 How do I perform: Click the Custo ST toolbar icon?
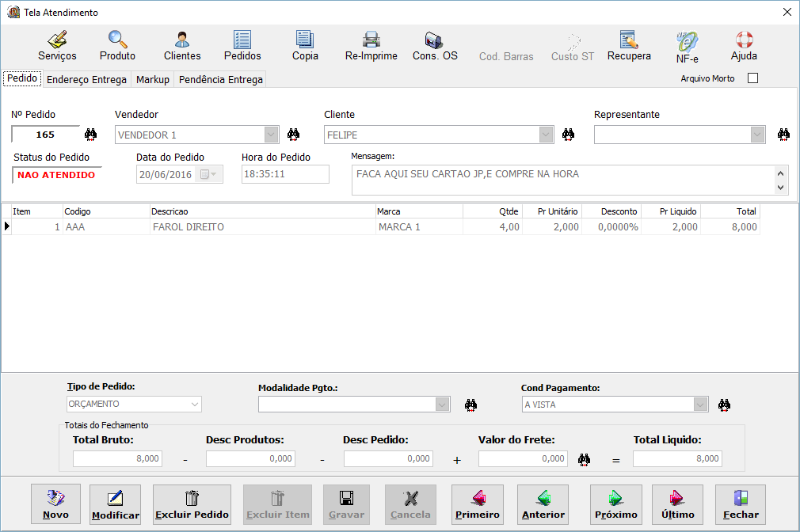(x=573, y=47)
